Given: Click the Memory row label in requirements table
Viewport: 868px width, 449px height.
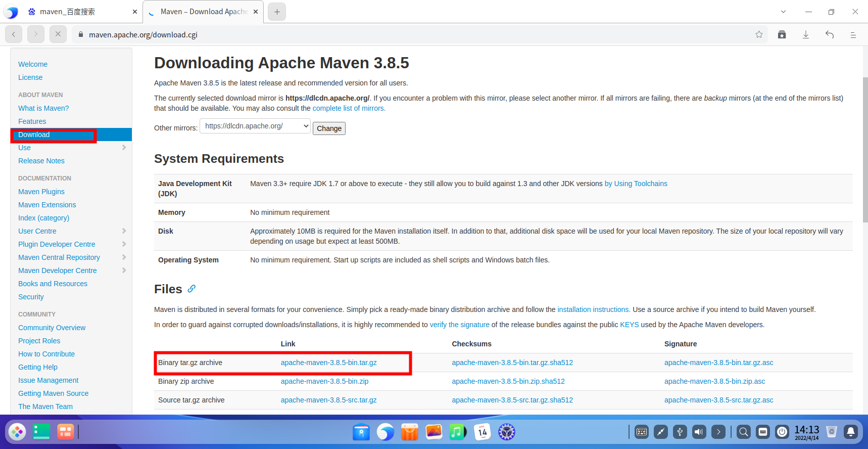Looking at the screenshot, I should tap(172, 212).
